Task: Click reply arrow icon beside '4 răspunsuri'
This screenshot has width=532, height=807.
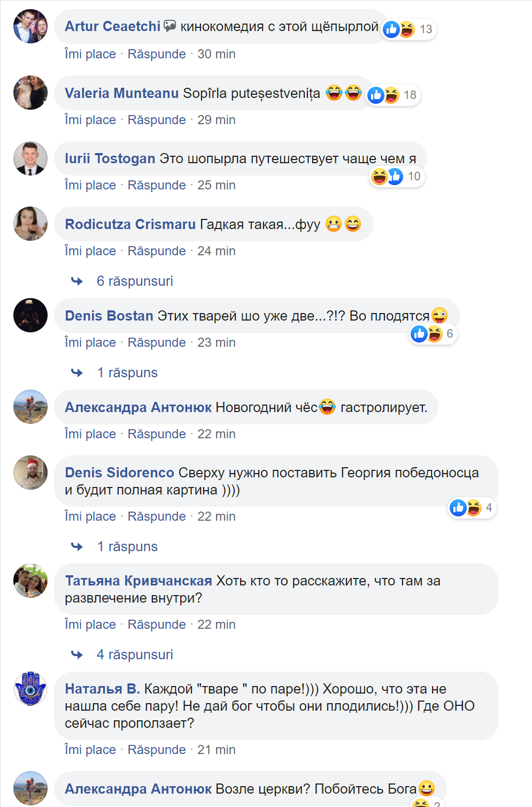Action: [x=77, y=654]
